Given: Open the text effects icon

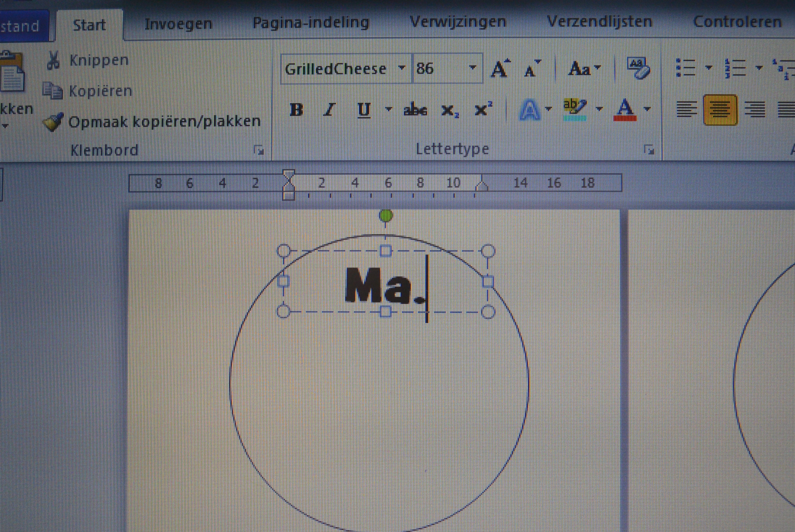Looking at the screenshot, I should (x=529, y=110).
